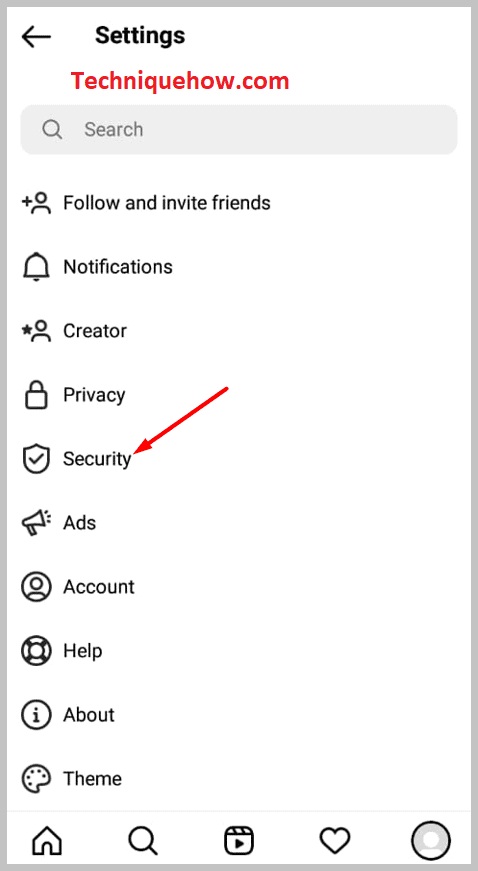Tap the padlock icon beside Privacy
This screenshot has height=871, width=478.
click(x=36, y=395)
